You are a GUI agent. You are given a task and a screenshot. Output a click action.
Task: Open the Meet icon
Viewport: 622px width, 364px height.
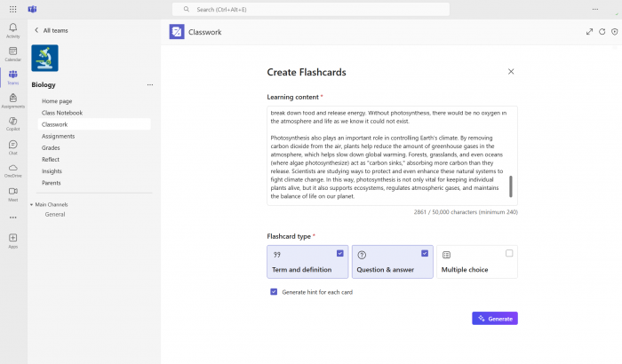[x=12, y=191]
